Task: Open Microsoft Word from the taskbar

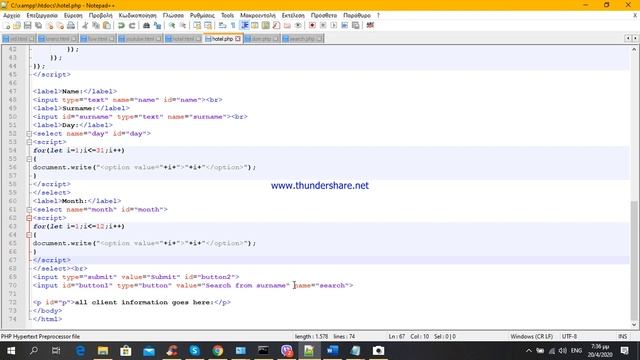Action: (333, 351)
